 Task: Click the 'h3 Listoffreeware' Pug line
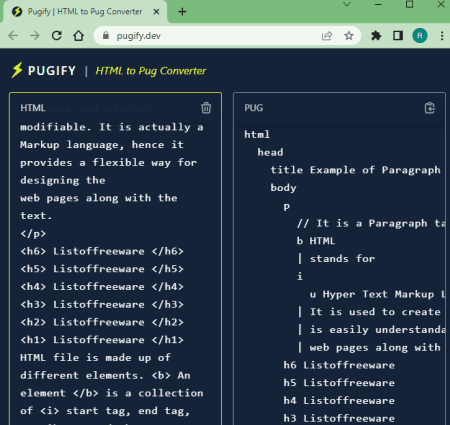[x=339, y=418]
